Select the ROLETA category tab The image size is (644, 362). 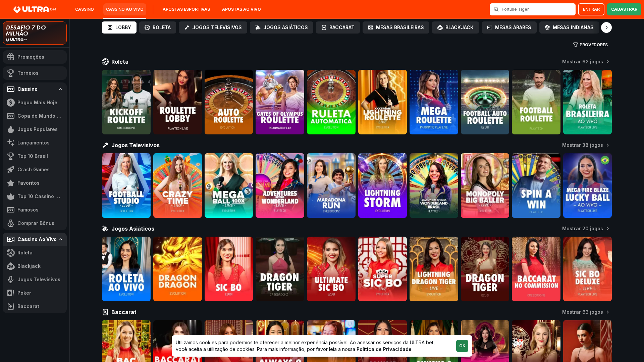coord(158,27)
